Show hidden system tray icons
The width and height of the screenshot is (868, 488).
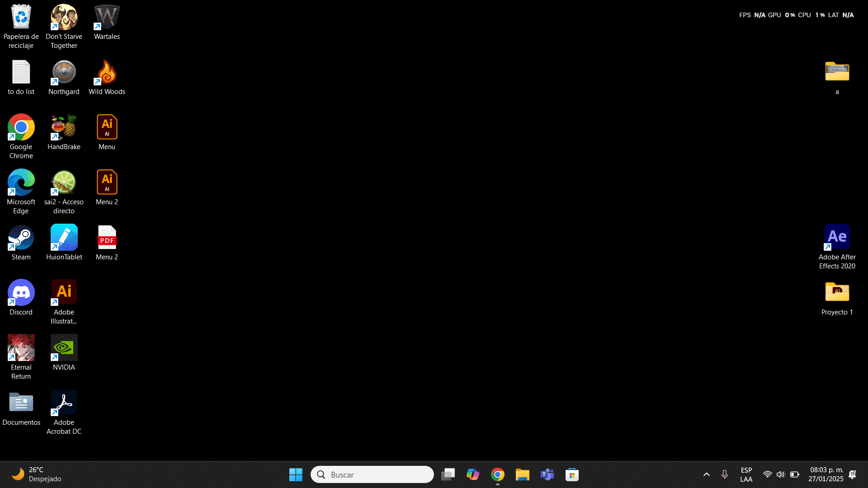[707, 474]
